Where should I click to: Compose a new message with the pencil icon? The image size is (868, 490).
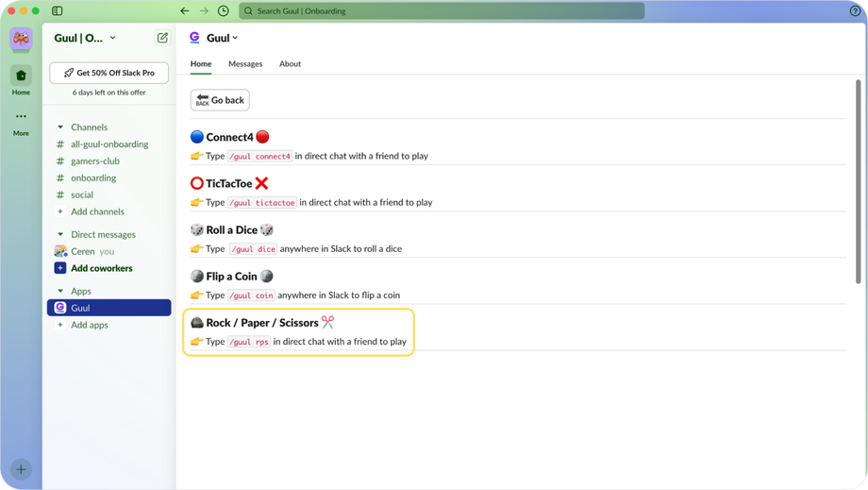point(162,38)
